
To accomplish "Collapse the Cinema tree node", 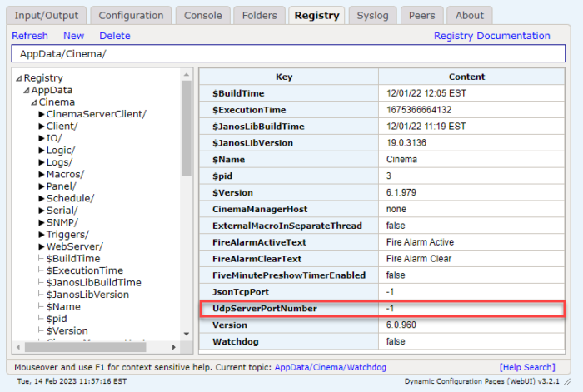I will click(x=34, y=102).
